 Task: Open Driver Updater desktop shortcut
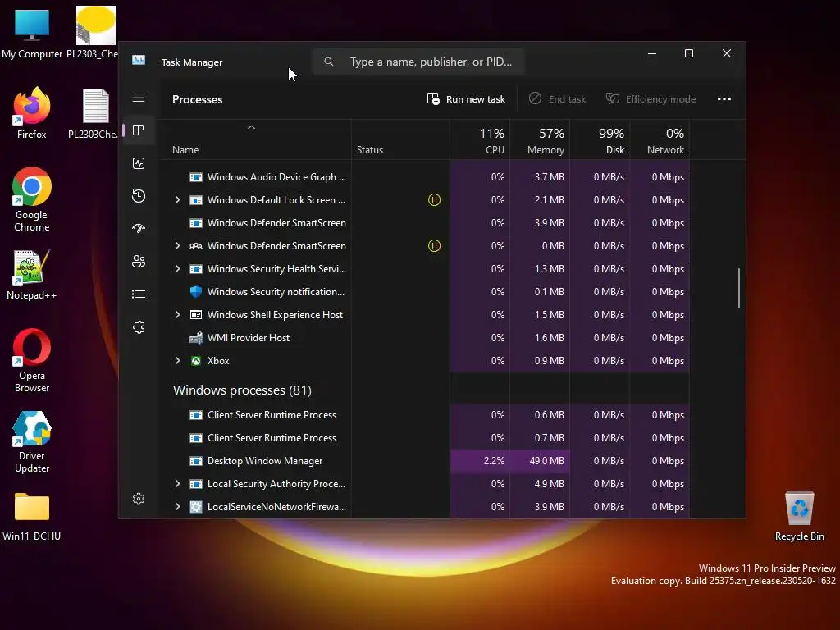pos(32,441)
